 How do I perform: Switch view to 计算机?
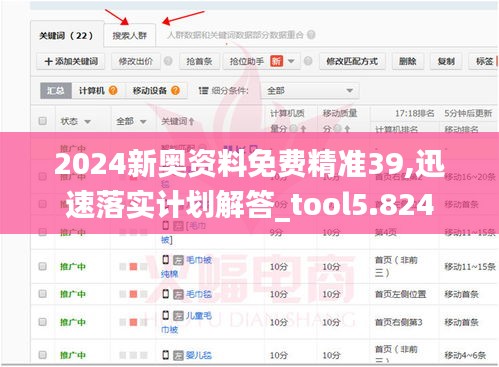98,91
